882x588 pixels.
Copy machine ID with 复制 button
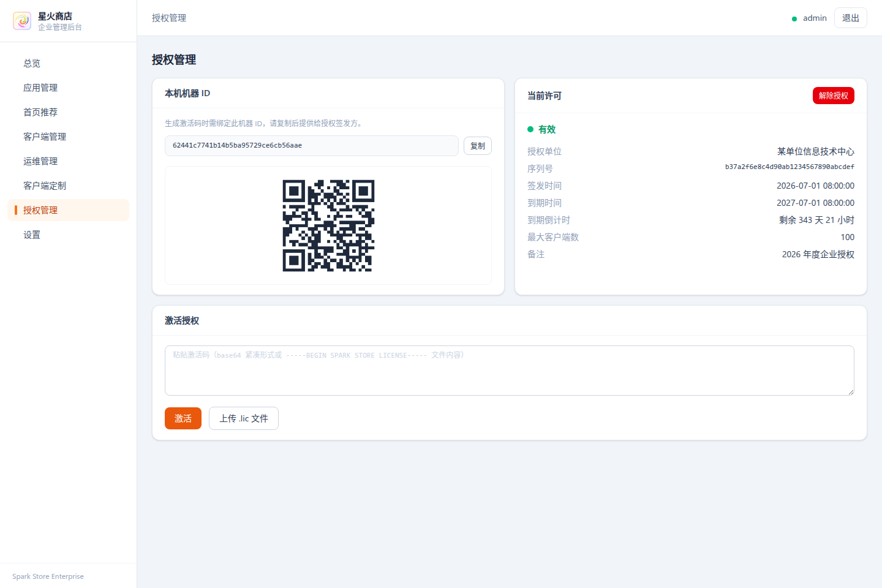[x=478, y=146]
